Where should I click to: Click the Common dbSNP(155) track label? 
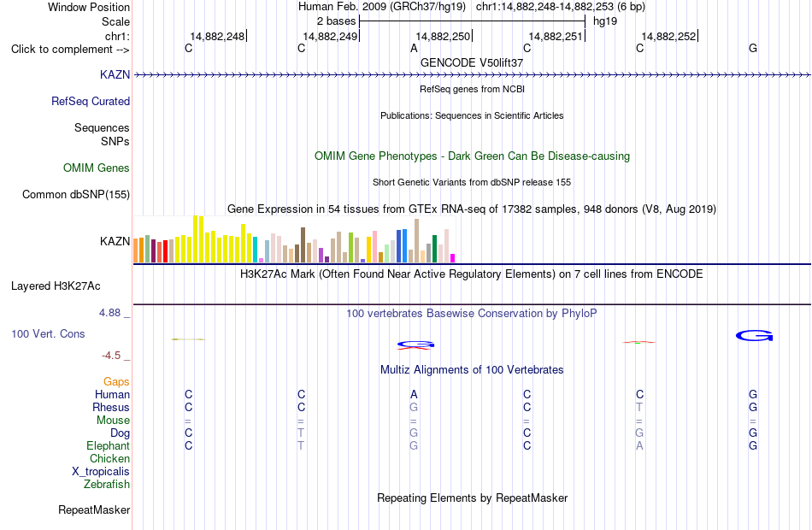(76, 194)
